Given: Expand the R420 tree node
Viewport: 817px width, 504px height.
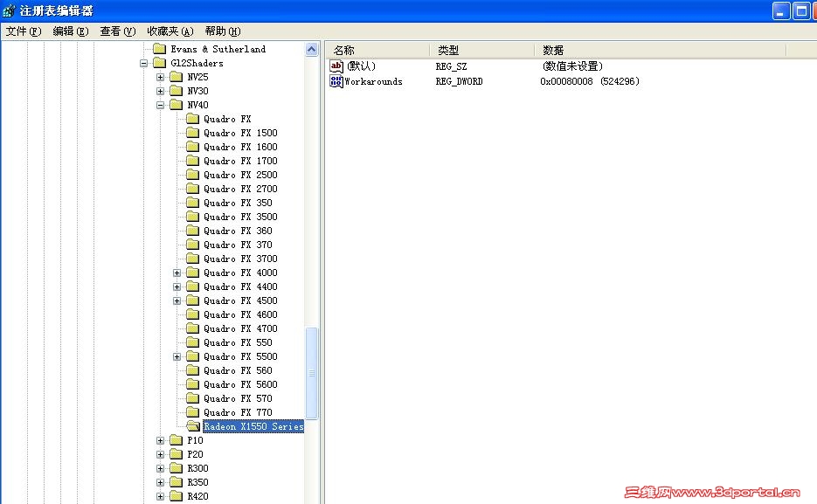Looking at the screenshot, I should (161, 497).
